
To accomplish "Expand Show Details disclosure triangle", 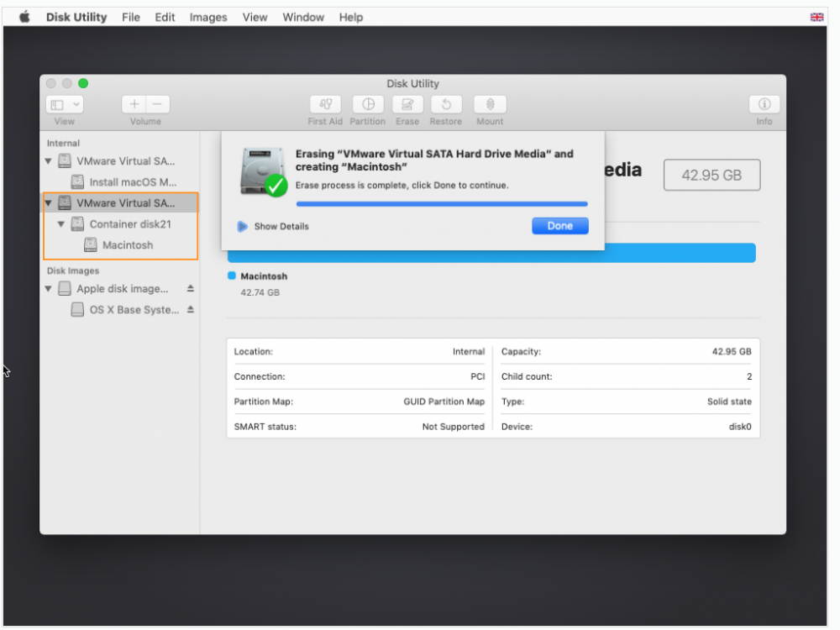I will 242,227.
